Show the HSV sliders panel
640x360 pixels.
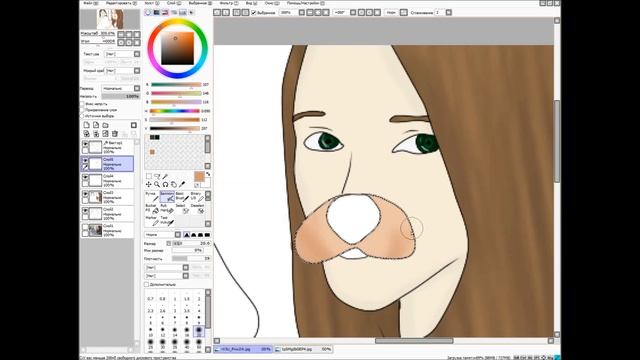point(165,13)
